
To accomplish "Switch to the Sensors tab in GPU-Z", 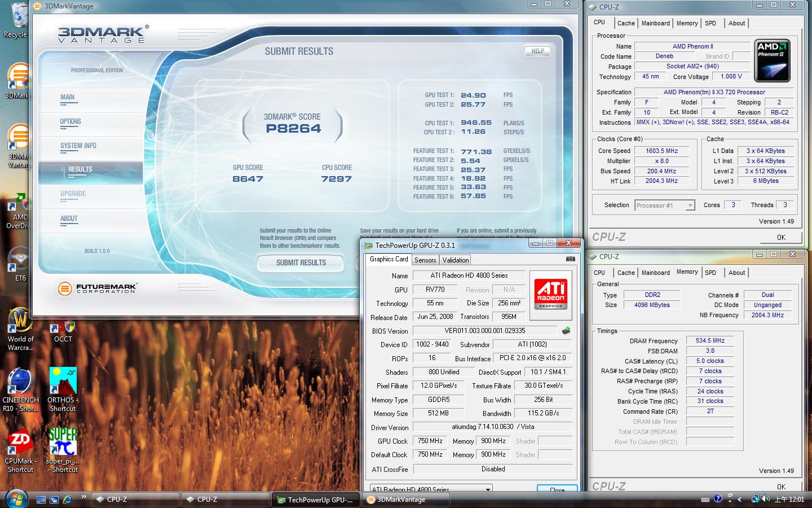I will coord(425,260).
